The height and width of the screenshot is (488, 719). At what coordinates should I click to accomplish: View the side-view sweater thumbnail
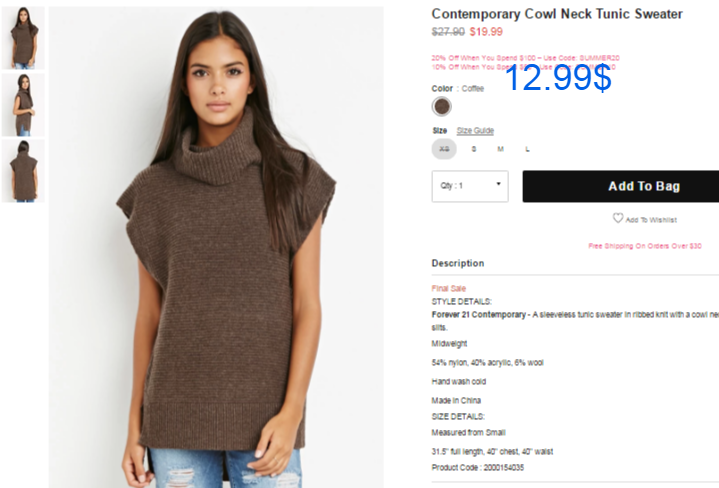(23, 105)
